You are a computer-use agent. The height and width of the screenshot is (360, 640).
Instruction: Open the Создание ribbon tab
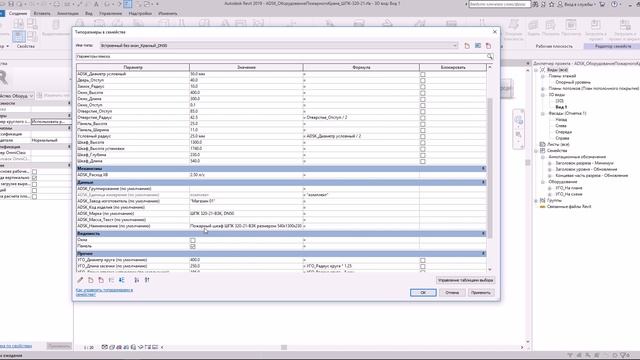tap(18, 13)
